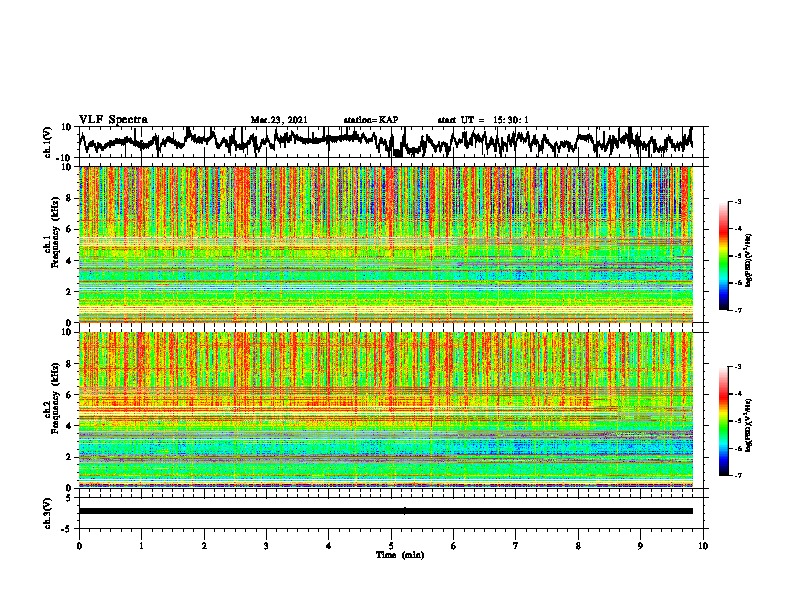
Task: Click the ch.1 voltage waveform trace panel
Action: click(x=391, y=142)
